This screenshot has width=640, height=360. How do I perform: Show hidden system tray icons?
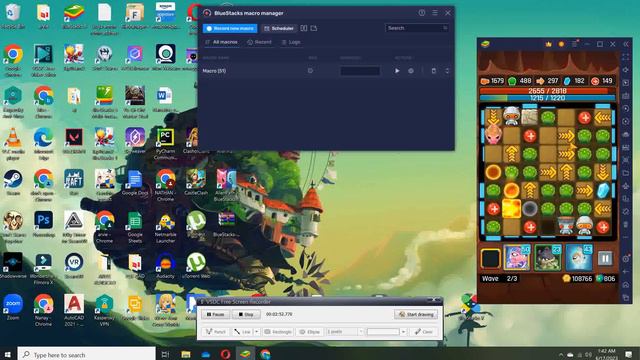pyautogui.click(x=561, y=355)
